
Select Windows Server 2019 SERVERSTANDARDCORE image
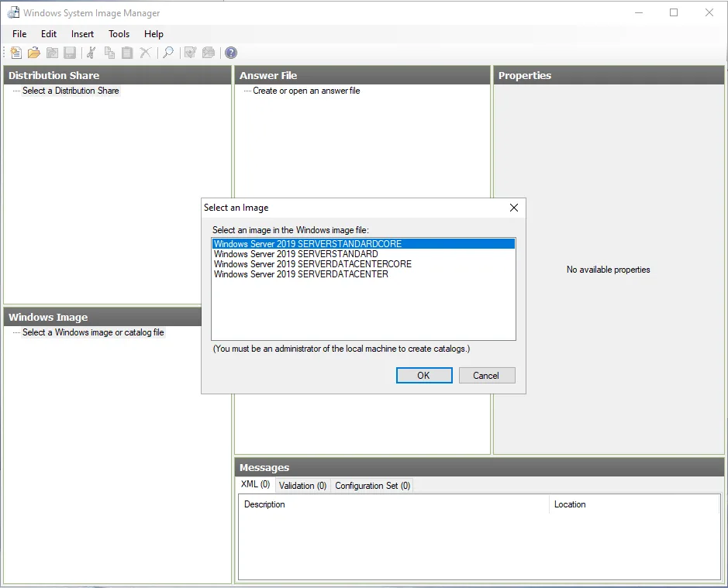[364, 244]
